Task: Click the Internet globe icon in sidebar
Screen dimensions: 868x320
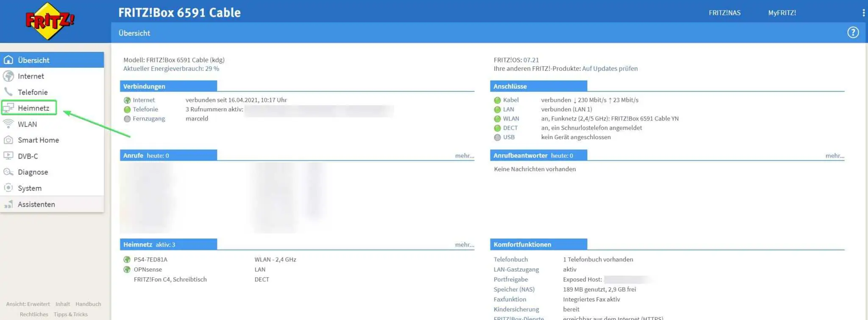Action: click(x=8, y=76)
